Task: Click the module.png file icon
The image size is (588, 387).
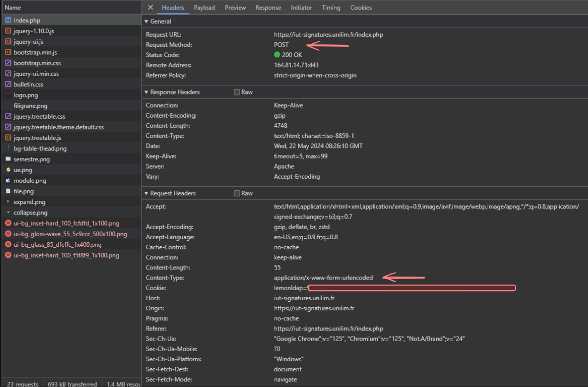Action: pos(8,181)
